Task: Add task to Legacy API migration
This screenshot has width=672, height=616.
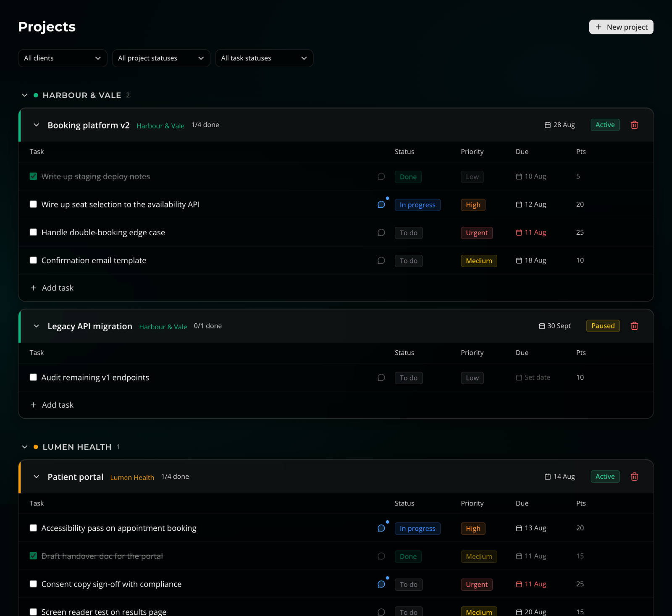Action: tap(52, 405)
